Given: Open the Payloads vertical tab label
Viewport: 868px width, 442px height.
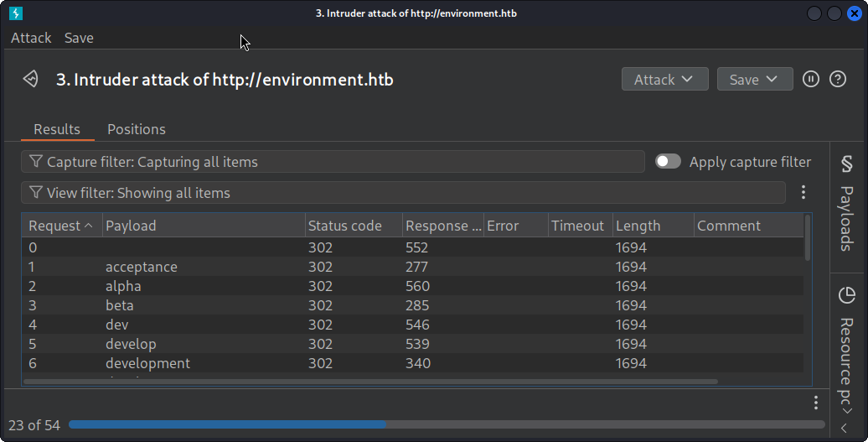Looking at the screenshot, I should point(846,218).
